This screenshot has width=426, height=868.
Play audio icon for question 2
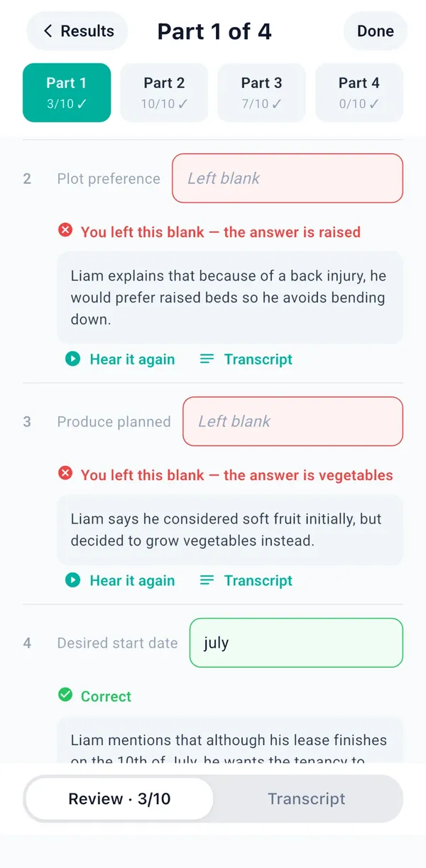72,359
